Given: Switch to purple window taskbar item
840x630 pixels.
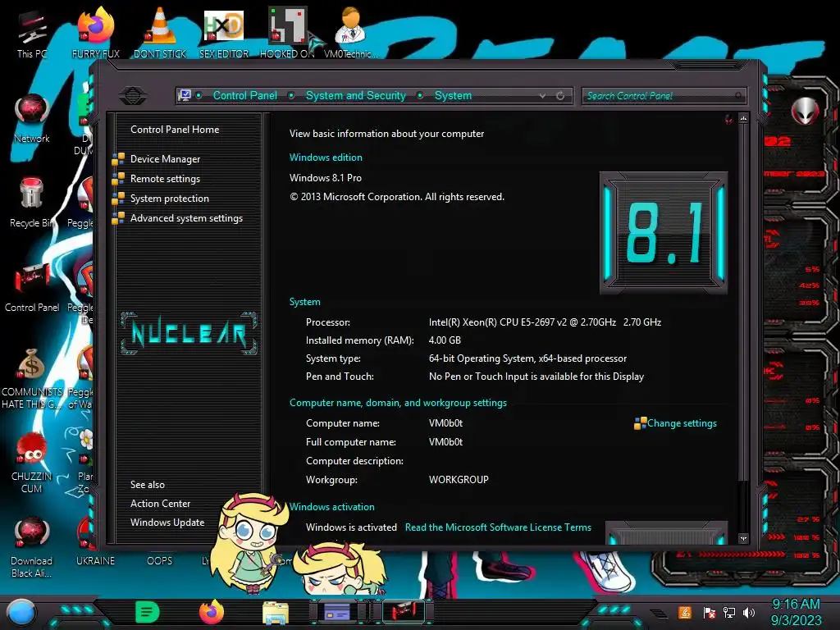Looking at the screenshot, I should 337,612.
